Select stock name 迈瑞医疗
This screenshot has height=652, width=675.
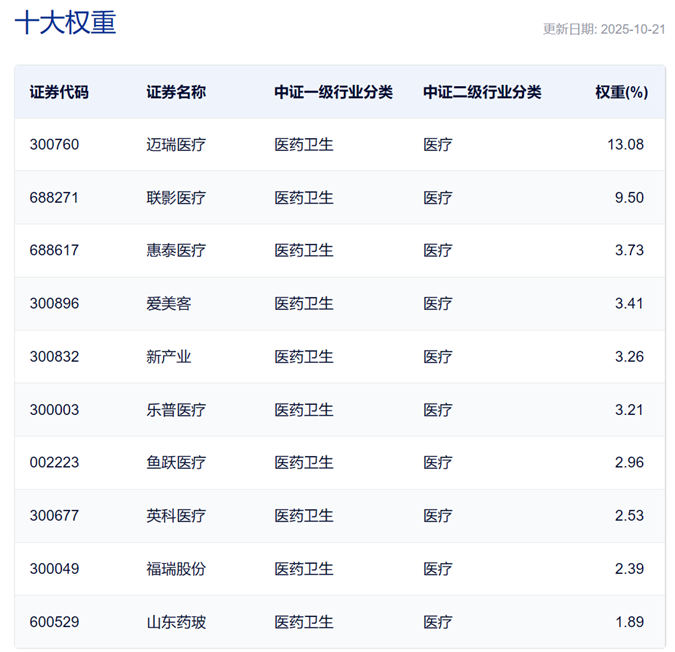coord(176,145)
